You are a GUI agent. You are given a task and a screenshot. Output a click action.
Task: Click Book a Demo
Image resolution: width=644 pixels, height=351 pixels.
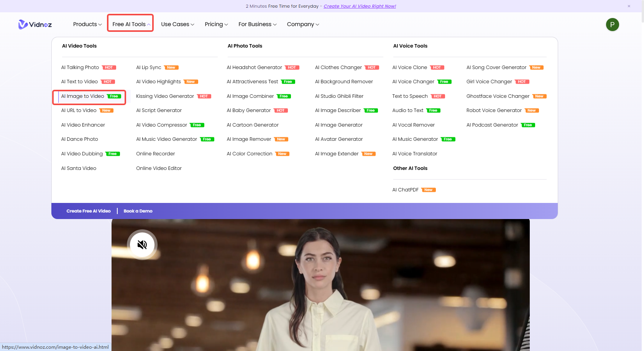[x=138, y=211]
